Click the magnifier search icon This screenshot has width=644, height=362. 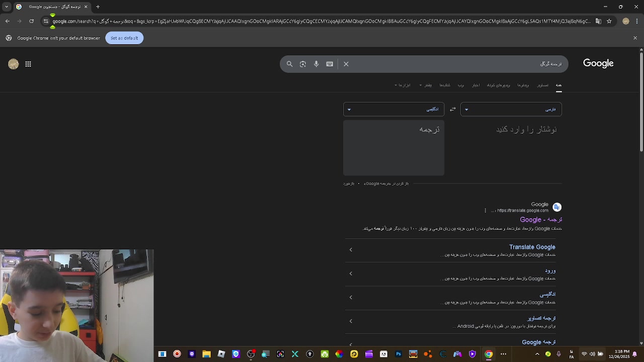(x=289, y=64)
